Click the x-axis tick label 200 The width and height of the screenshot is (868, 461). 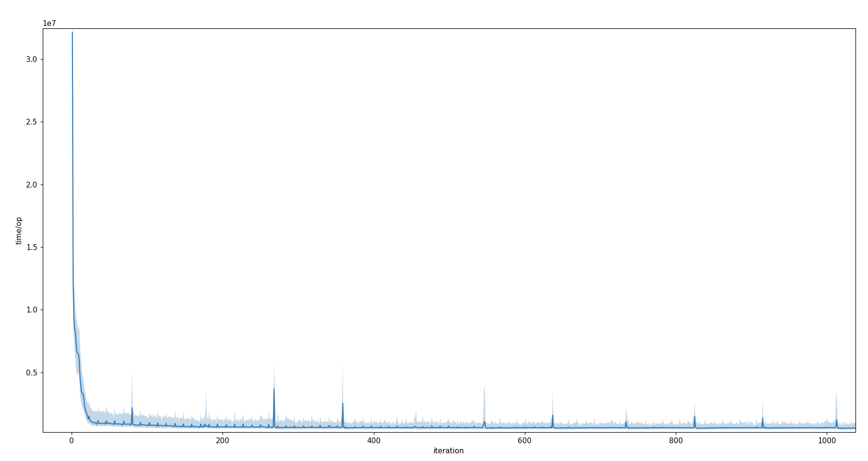(x=223, y=440)
